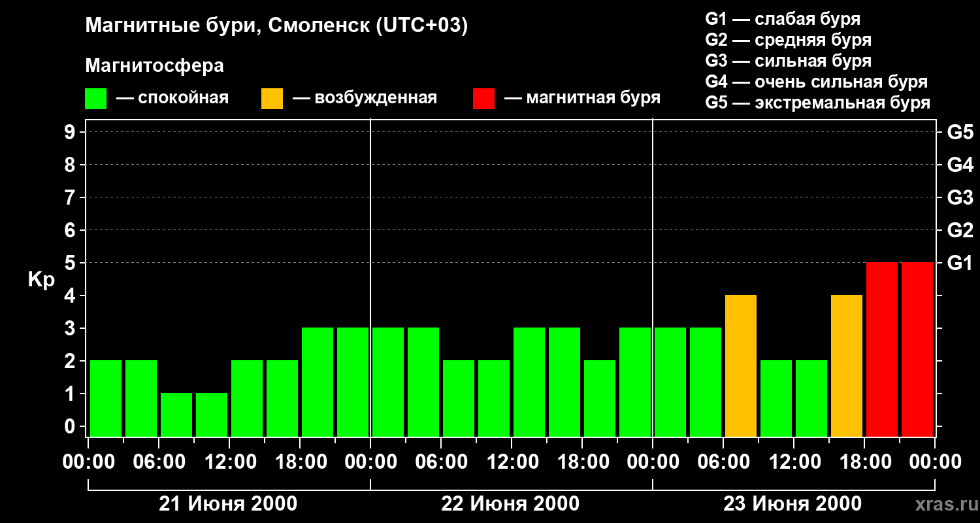Viewport: 980px width, 523px height.
Task: Click the red bar for 23 Июня 18:00–21:00
Action: (882, 349)
